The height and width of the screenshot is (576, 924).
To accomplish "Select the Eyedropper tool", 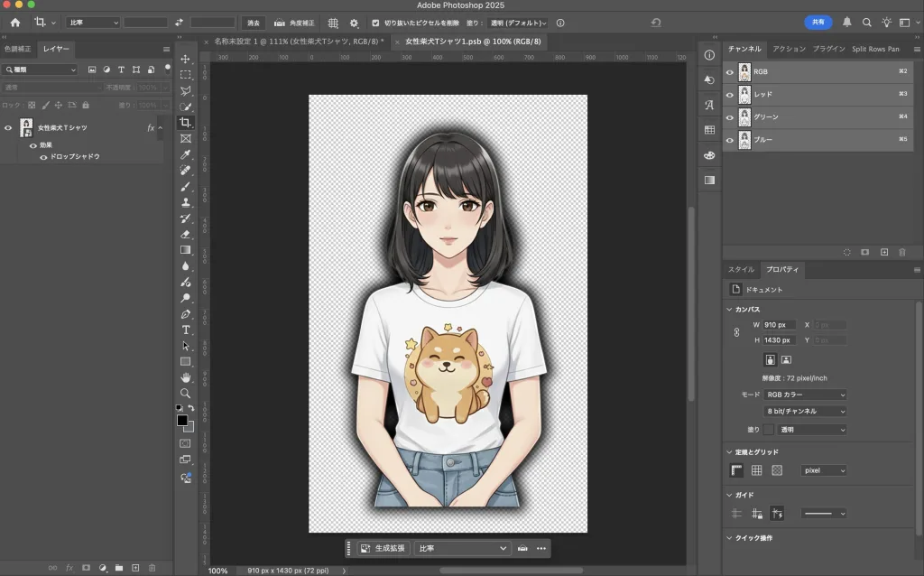I will (186, 154).
